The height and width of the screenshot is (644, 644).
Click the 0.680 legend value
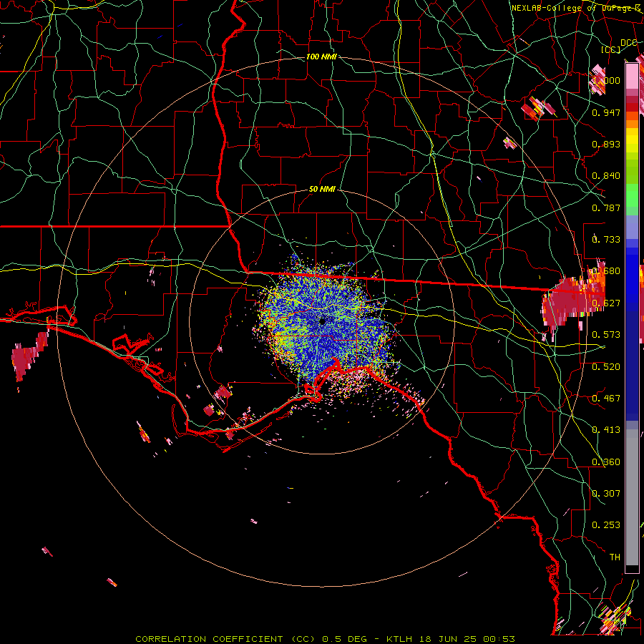click(606, 271)
